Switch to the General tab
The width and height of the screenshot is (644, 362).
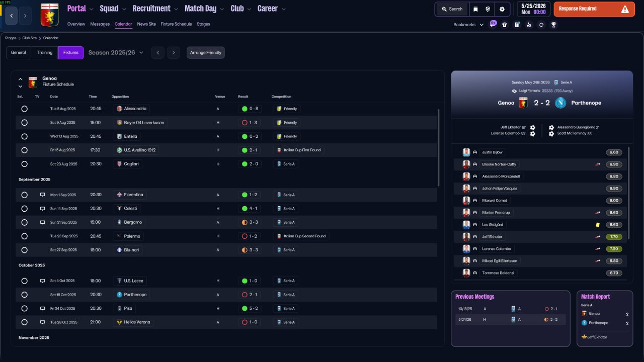(x=19, y=53)
